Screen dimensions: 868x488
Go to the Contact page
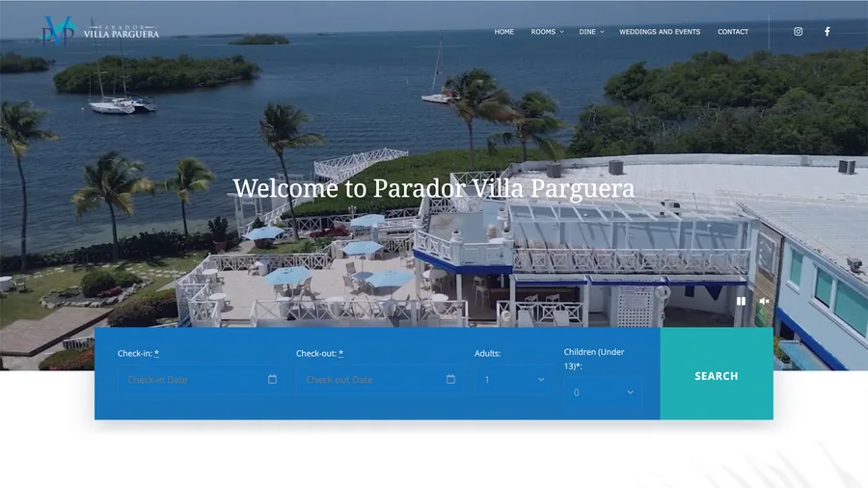[x=732, y=32]
